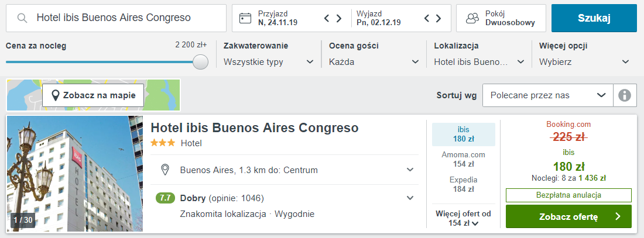Click the Zobacz ofertę button

568,216
